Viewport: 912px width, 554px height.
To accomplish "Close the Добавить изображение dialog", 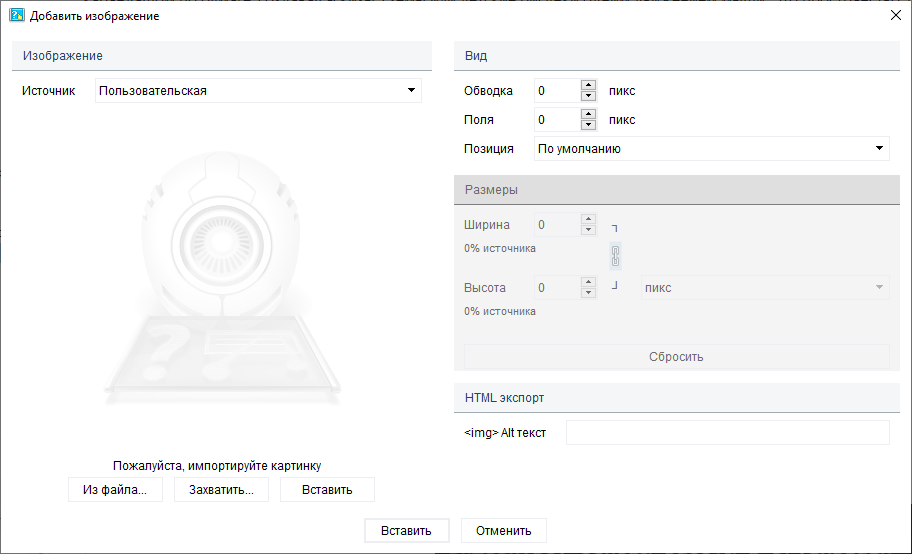I will (895, 16).
